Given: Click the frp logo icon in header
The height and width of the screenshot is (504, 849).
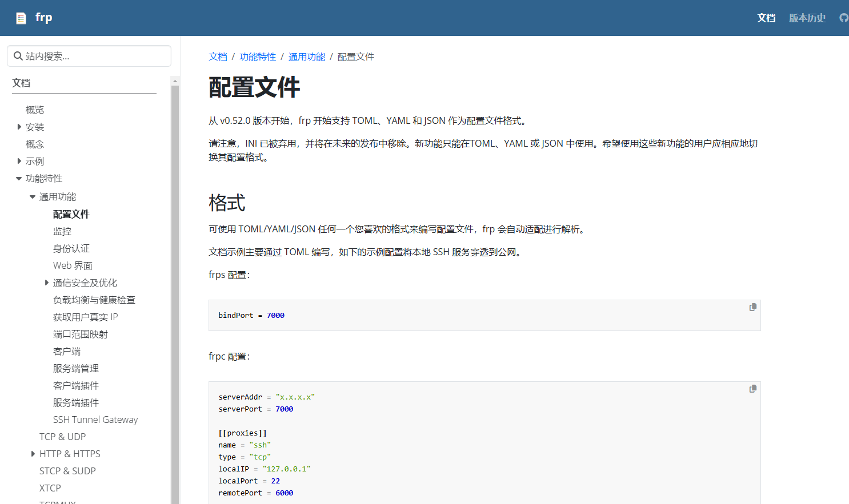Looking at the screenshot, I should pos(21,18).
